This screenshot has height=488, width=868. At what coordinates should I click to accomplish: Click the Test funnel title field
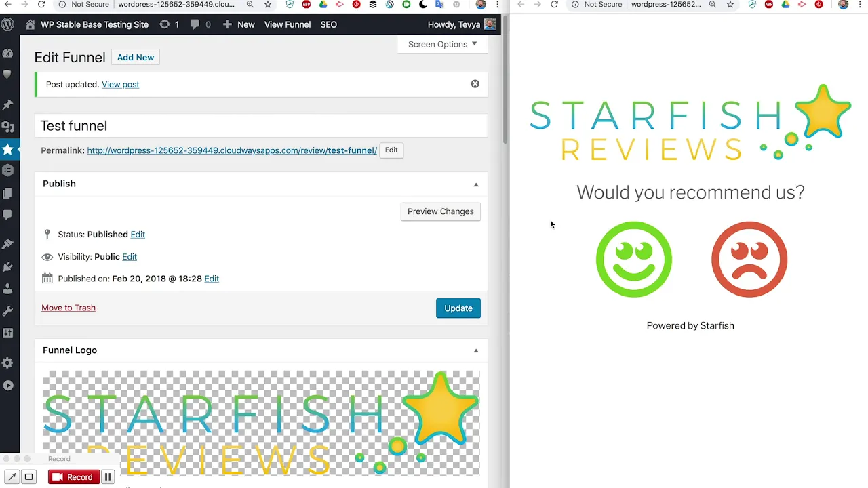261,126
